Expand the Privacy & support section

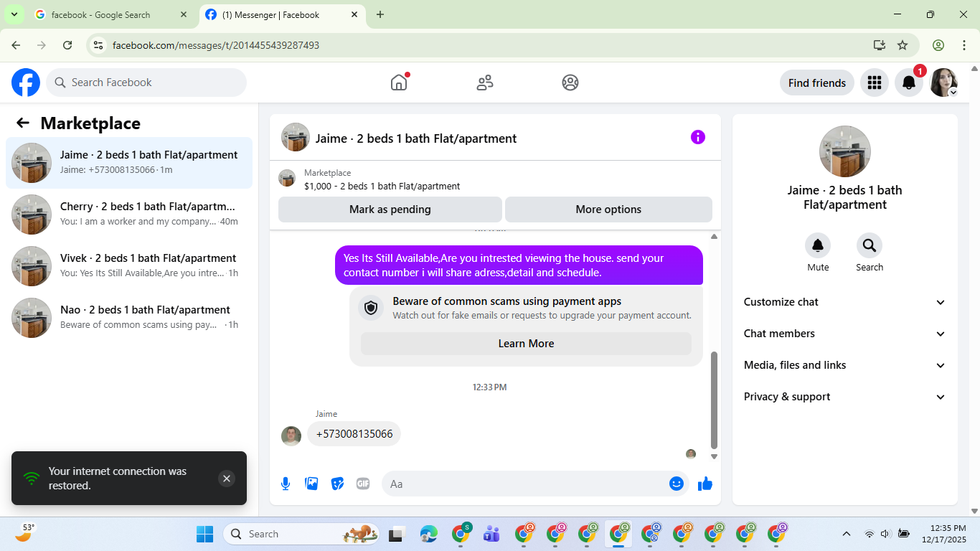pyautogui.click(x=845, y=397)
